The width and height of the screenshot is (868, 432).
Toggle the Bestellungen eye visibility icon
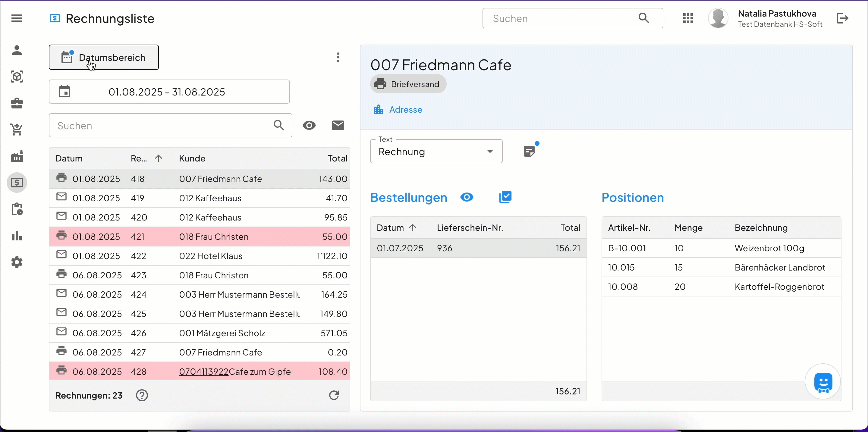pos(467,197)
